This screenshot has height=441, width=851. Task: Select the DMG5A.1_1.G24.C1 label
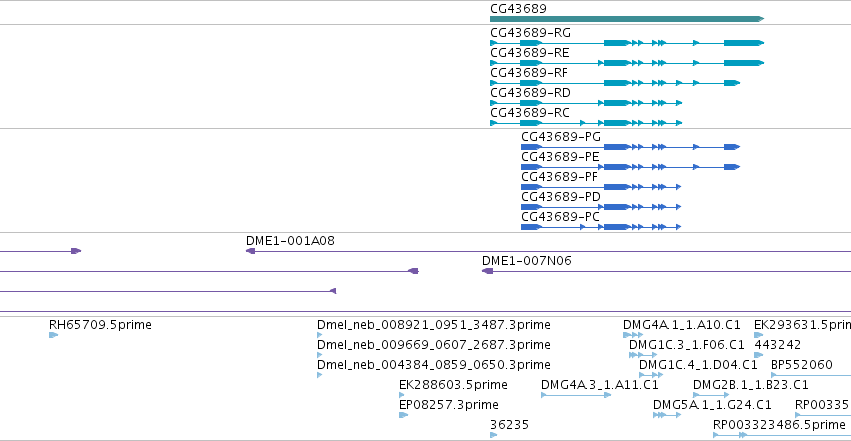coord(712,405)
